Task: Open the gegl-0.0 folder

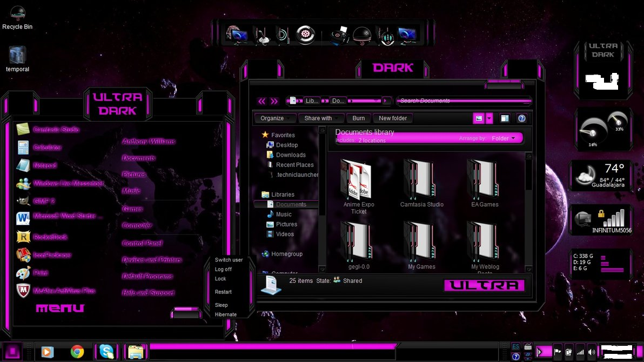Action: pyautogui.click(x=359, y=246)
